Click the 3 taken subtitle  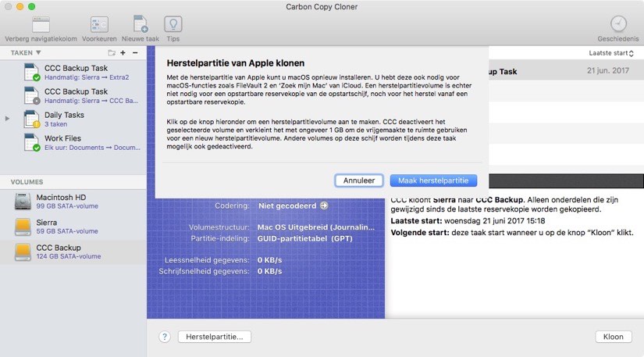coord(55,124)
